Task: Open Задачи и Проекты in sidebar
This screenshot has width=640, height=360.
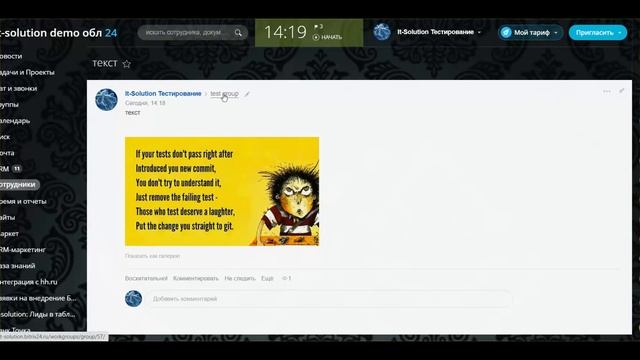Action: pos(27,72)
